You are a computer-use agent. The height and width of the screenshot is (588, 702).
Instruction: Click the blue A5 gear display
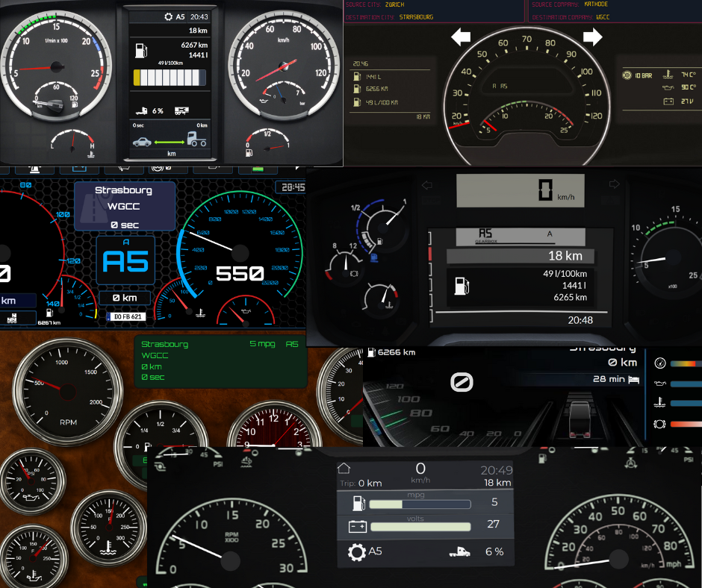click(125, 260)
